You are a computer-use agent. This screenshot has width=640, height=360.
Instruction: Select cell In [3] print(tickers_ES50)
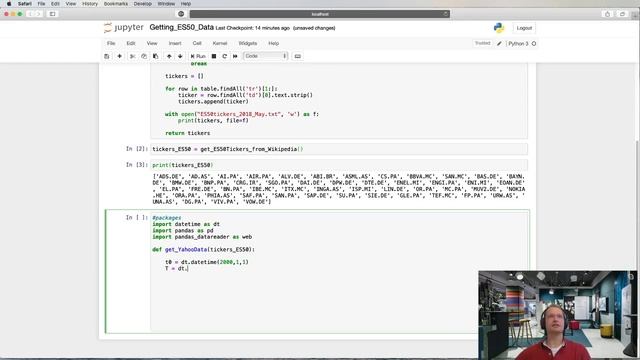pos(339,165)
